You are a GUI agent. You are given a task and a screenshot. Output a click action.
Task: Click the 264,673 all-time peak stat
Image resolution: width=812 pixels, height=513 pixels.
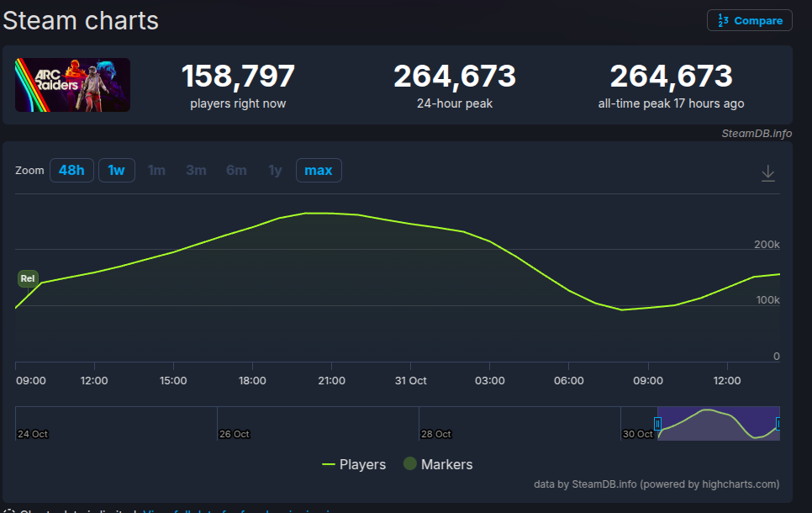(x=671, y=77)
